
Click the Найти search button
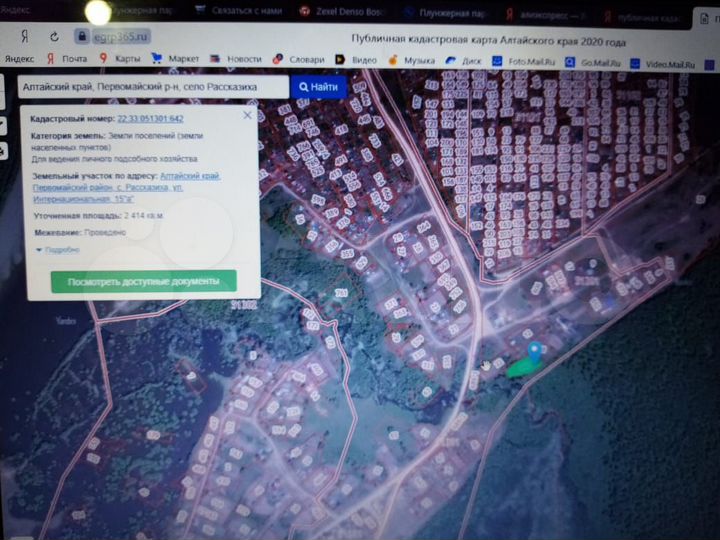click(317, 87)
